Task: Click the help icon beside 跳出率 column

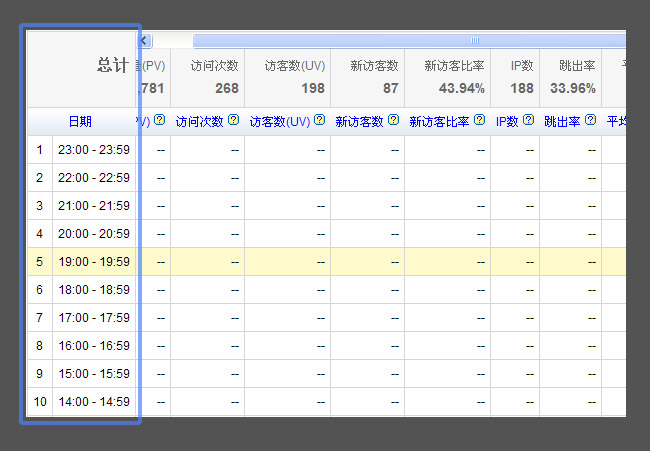Action: coord(590,120)
